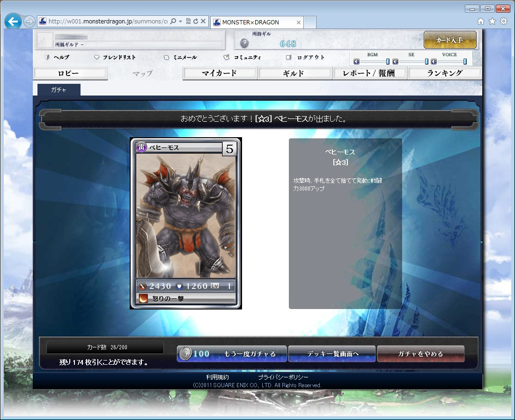This screenshot has height=420, width=515.
Task: Click the card description text panel
Action: (345, 224)
